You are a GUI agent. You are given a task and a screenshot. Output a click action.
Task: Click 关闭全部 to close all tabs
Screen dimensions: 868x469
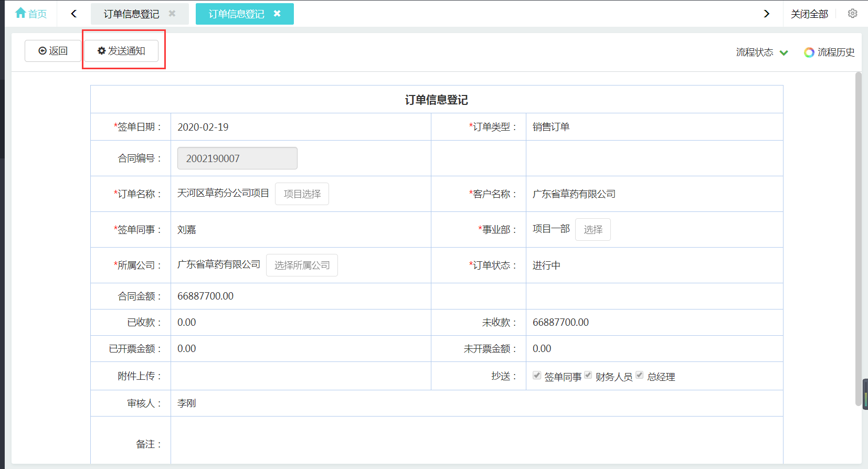tap(809, 14)
